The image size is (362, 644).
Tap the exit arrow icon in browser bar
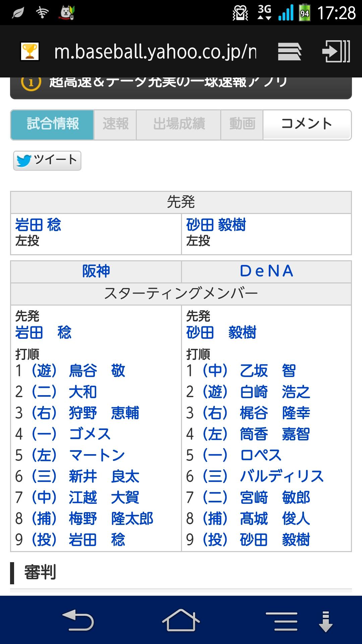336,51
